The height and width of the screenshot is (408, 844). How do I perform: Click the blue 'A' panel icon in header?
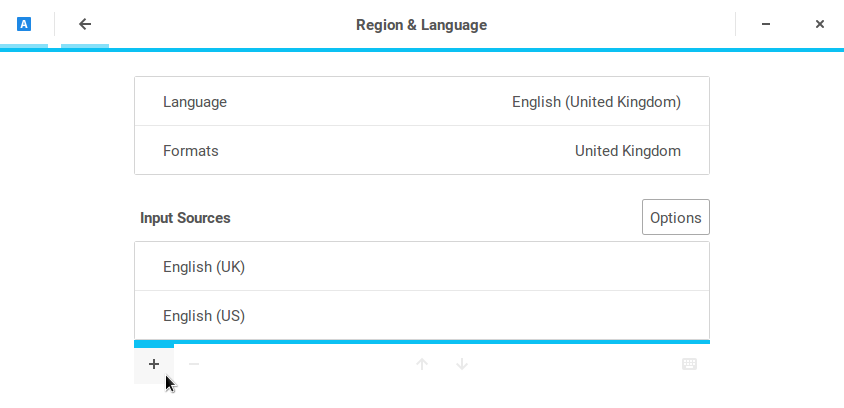tap(24, 24)
